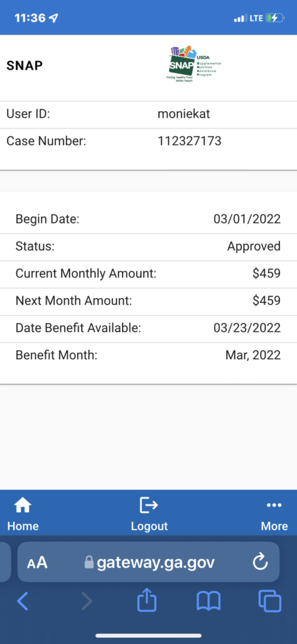Open Safari text size AA menu

point(37,563)
